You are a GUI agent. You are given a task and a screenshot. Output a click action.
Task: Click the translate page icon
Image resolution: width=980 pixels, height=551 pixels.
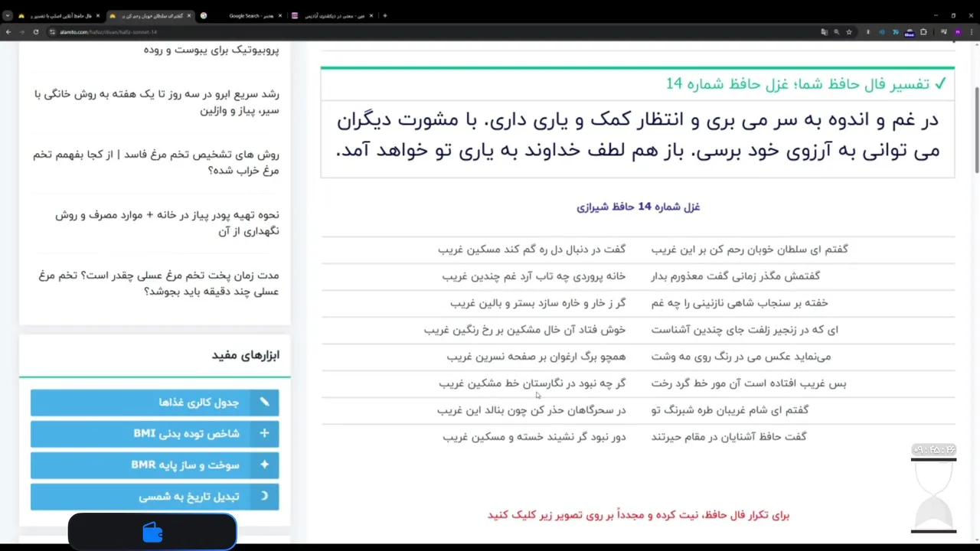pyautogui.click(x=824, y=32)
